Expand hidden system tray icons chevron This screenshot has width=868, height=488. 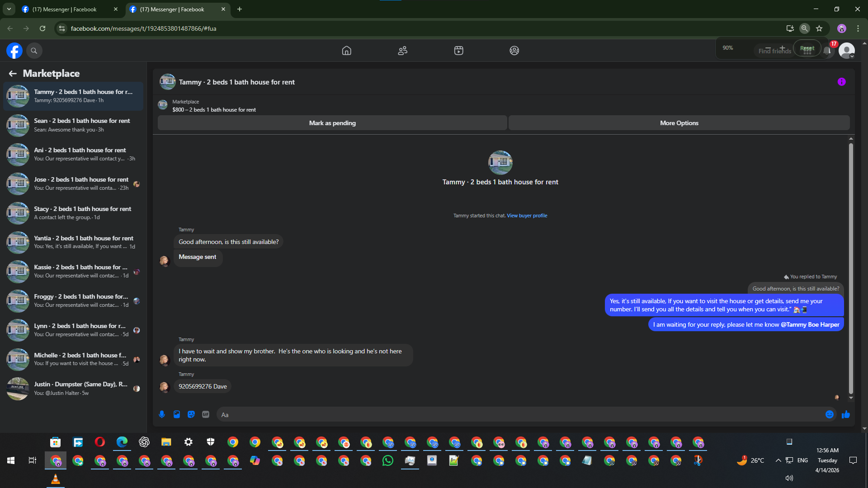(778, 460)
